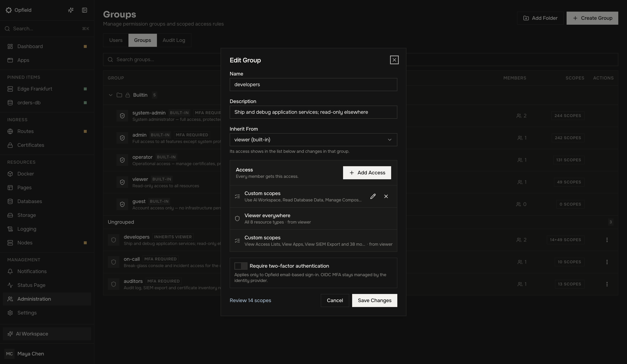The height and width of the screenshot is (364, 627).
Task: Collapse the Builtin folder chevron
Action: 110,95
